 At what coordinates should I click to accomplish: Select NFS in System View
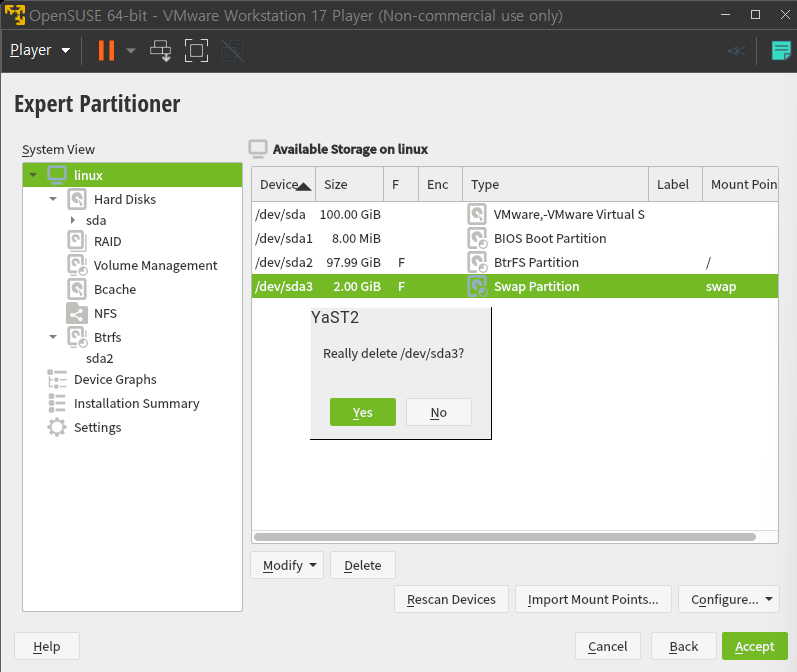tap(105, 313)
